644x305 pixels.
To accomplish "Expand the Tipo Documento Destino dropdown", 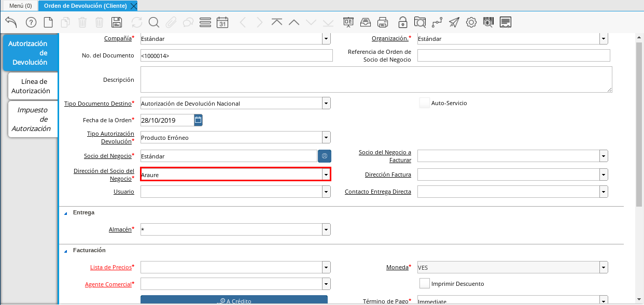I will click(x=326, y=104).
